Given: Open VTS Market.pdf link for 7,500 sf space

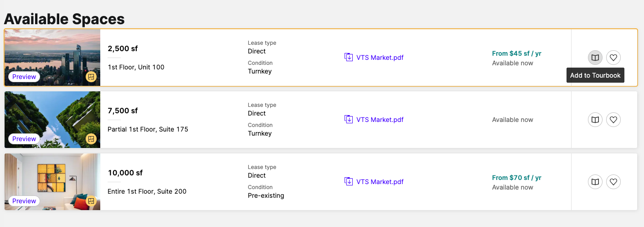Looking at the screenshot, I should click(x=380, y=120).
